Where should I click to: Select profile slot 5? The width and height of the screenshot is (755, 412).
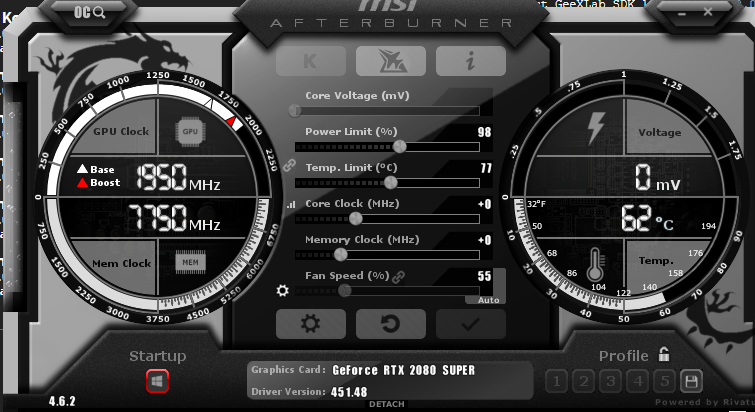(664, 382)
